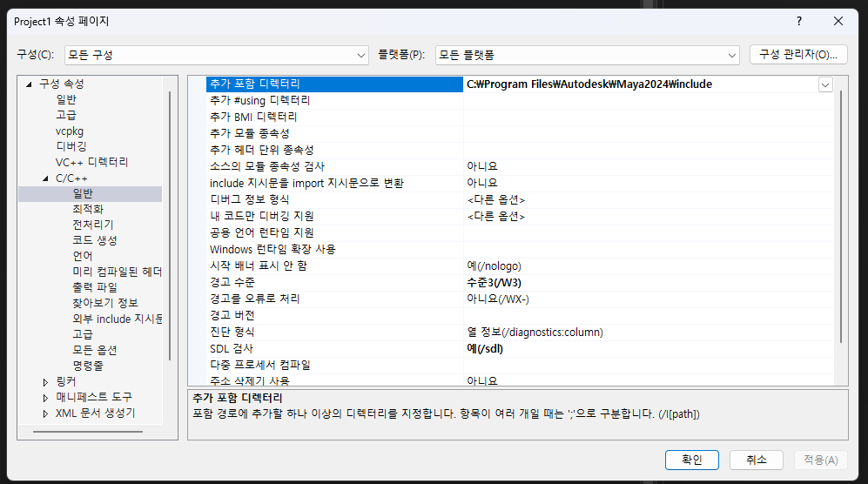This screenshot has height=484, width=868.
Task: Click the 확인 button
Action: 692,460
